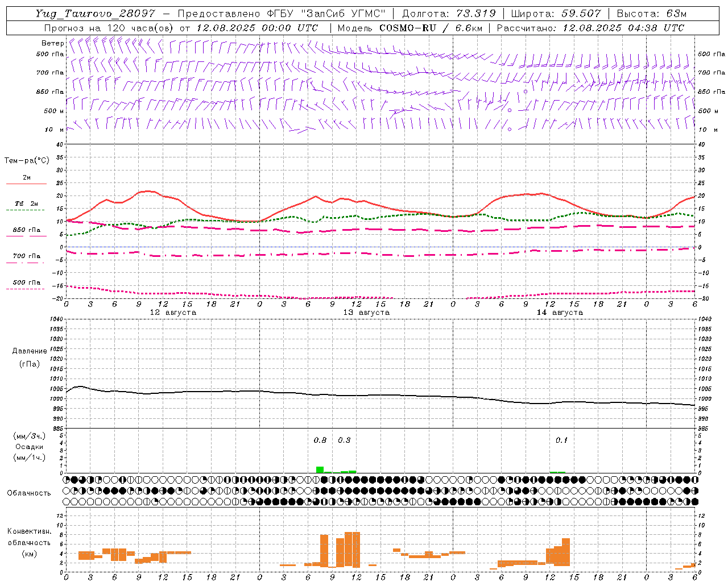Click the Долгота: 73.319 value
The height and width of the screenshot is (582, 728).
449,13
